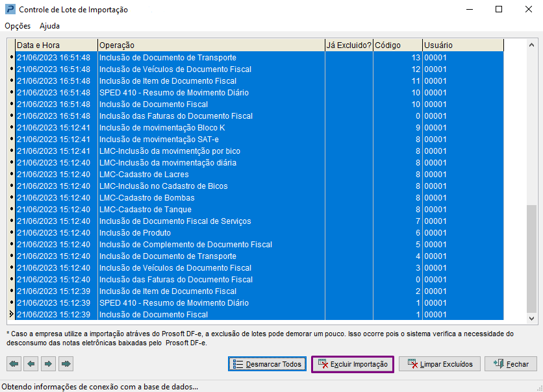Click date cell of Inclusão de Produto row
Viewport: 543px width, 392px height.
tap(57, 233)
